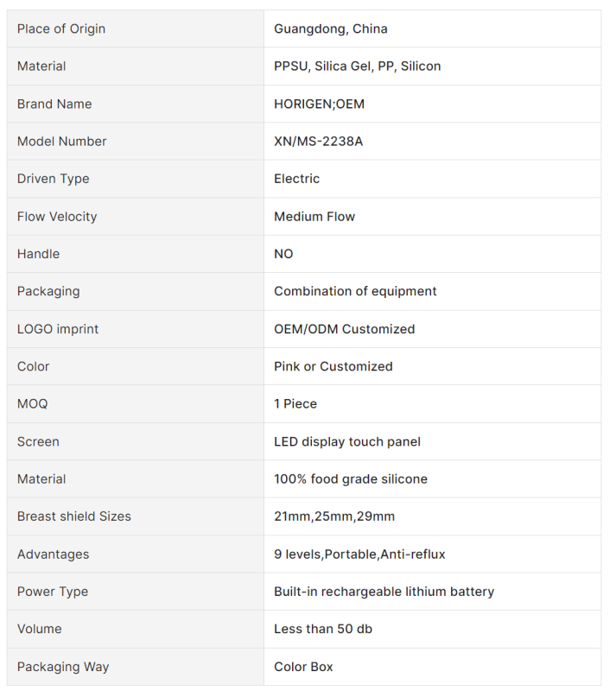
Task: Select the HORIGEN;OEM brand value
Action: point(320,104)
